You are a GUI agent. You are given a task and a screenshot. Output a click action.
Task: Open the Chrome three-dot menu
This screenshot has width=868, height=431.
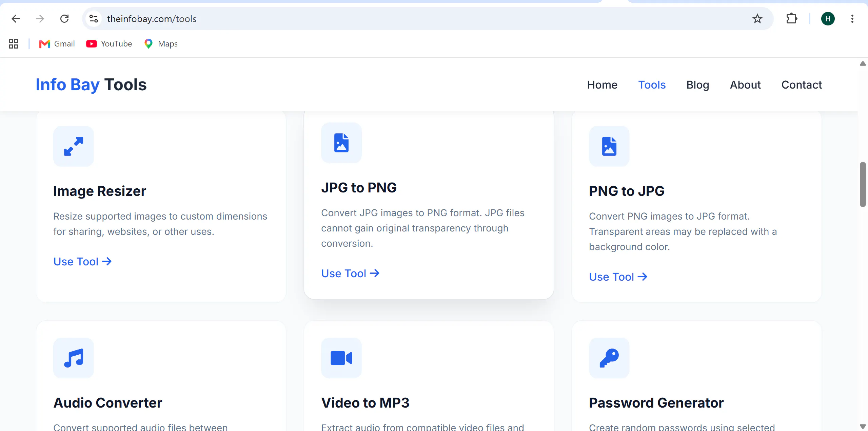(852, 19)
